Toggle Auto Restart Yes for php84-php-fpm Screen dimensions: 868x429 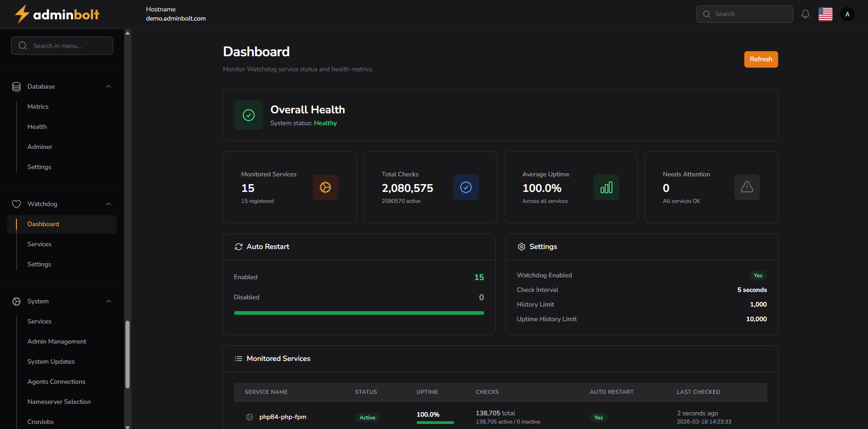[x=598, y=417]
